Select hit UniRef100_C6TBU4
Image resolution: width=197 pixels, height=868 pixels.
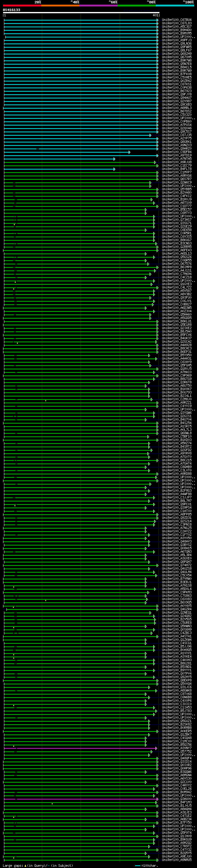click(x=176, y=20)
